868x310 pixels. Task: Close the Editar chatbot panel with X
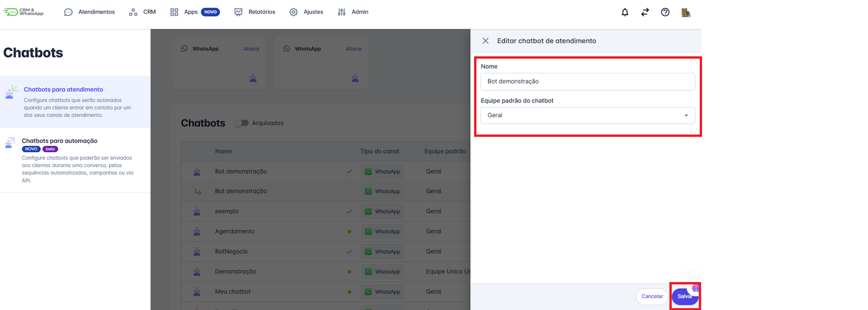485,41
